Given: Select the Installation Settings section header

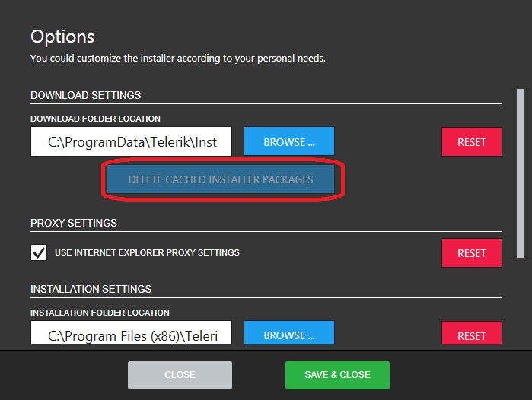Looking at the screenshot, I should pos(91,289).
